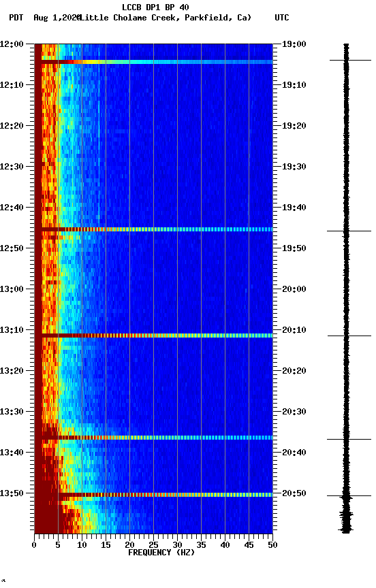Click the "12:00" PDT time label
Image resolution: width=376 pixels, height=588 pixels.
(x=12, y=44)
